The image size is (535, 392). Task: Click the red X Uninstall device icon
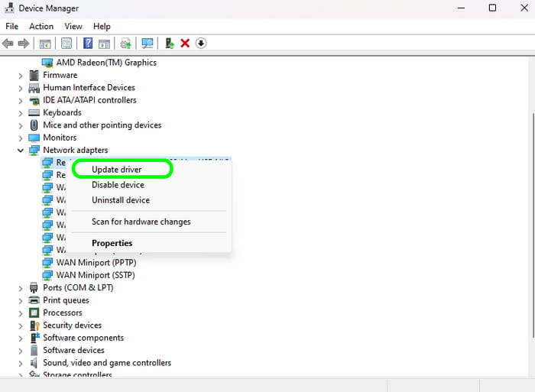pos(185,44)
